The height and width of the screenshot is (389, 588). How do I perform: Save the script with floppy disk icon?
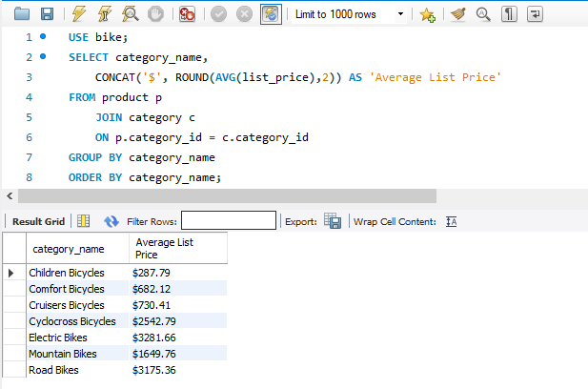(x=47, y=14)
